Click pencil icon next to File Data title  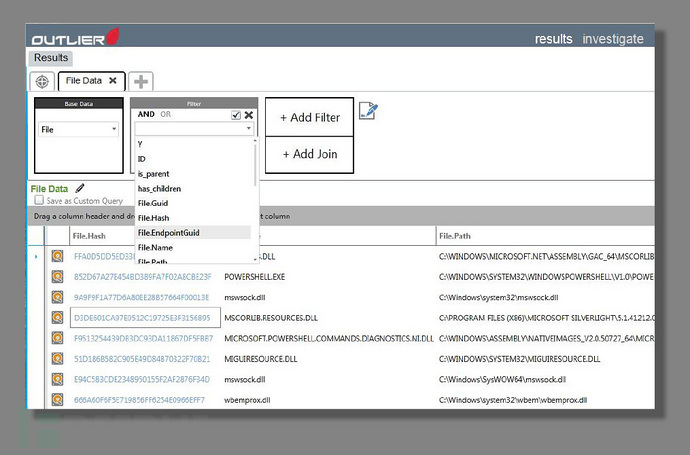80,188
